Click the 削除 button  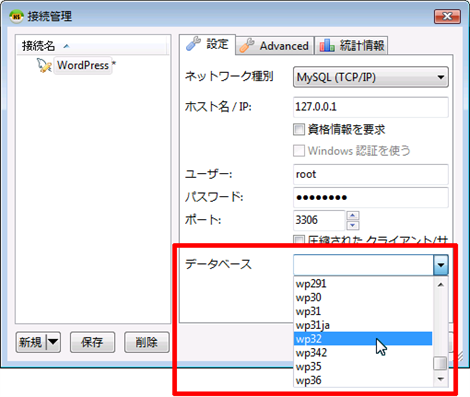pyautogui.click(x=147, y=342)
